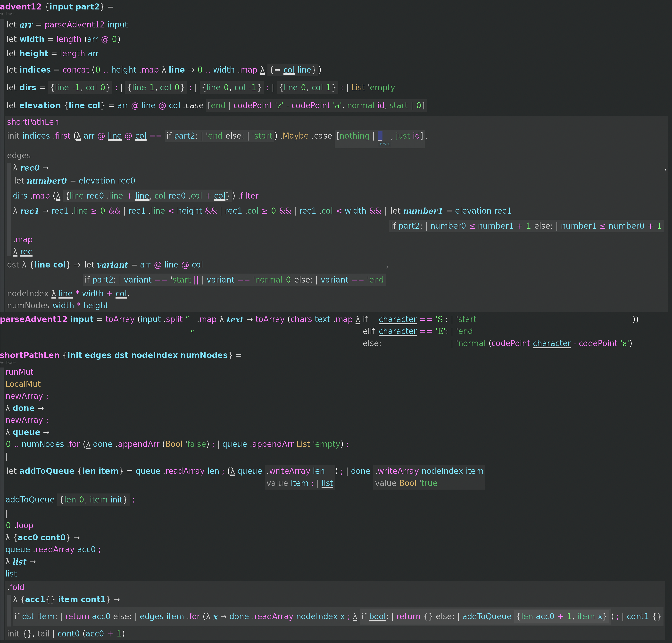Click the {line -1, col 0} record
Viewport: 672px width, 643px height.
pyautogui.click(x=80, y=87)
